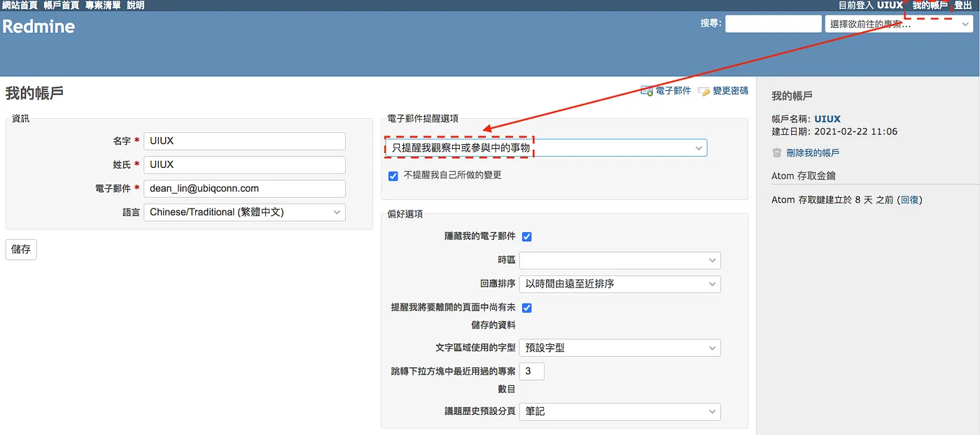980x435 pixels.
Task: Open 我的帳戶 in top right menu
Action: coord(930,6)
